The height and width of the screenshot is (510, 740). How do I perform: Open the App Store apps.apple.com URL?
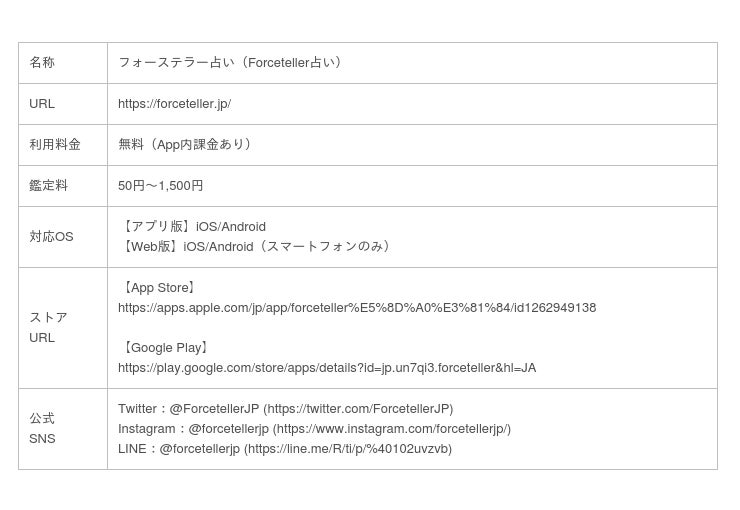(356, 308)
